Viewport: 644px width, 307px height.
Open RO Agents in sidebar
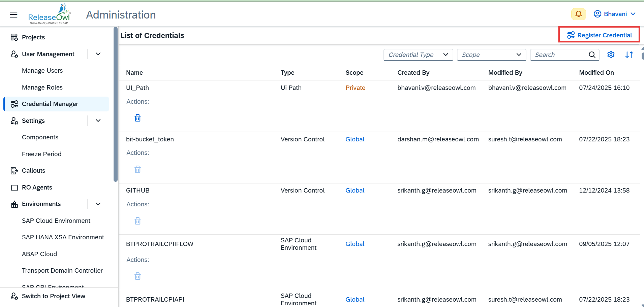point(37,187)
